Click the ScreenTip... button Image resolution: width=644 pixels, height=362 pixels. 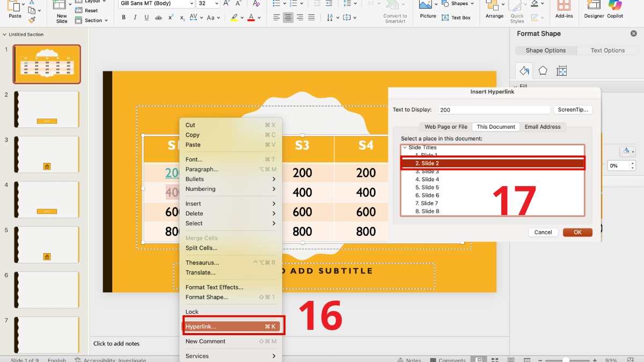573,109
